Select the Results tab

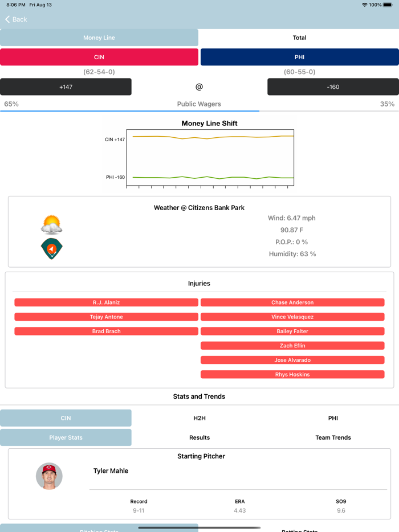(199, 437)
